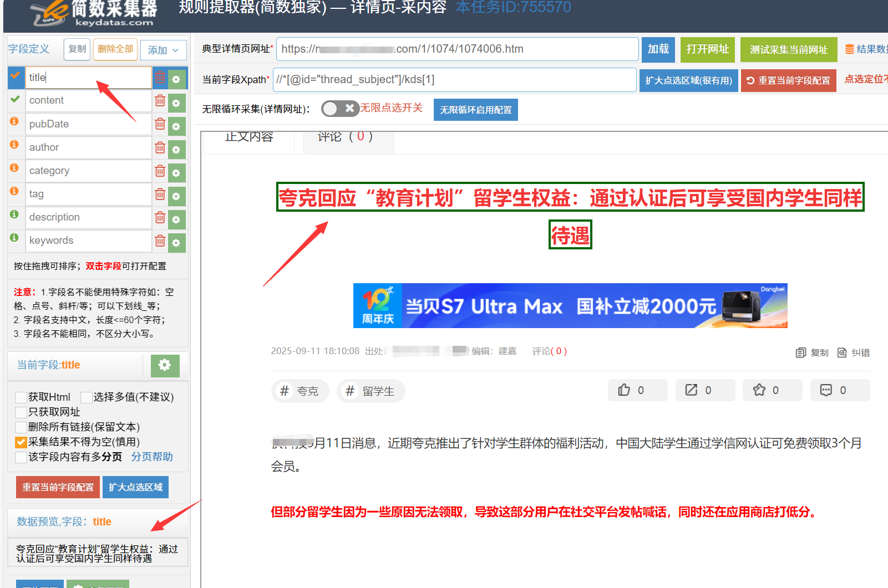Open the 分页帮助 link
This screenshot has width=888, height=588.
tap(152, 457)
